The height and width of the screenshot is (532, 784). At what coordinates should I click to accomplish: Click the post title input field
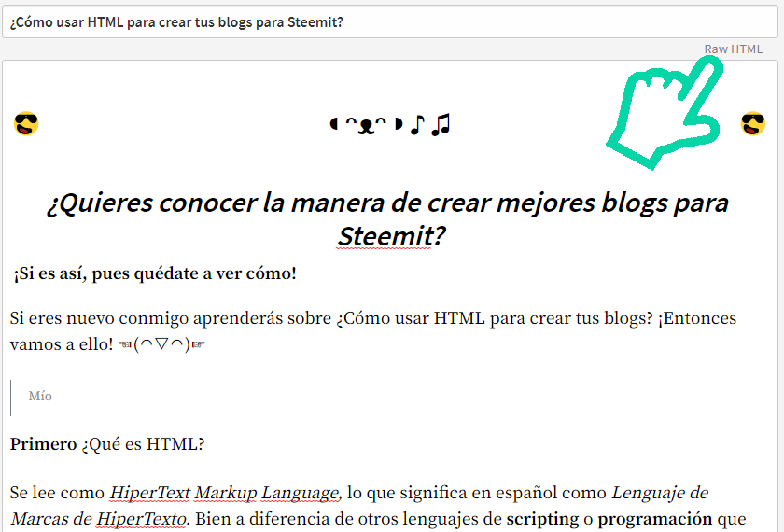click(x=390, y=22)
